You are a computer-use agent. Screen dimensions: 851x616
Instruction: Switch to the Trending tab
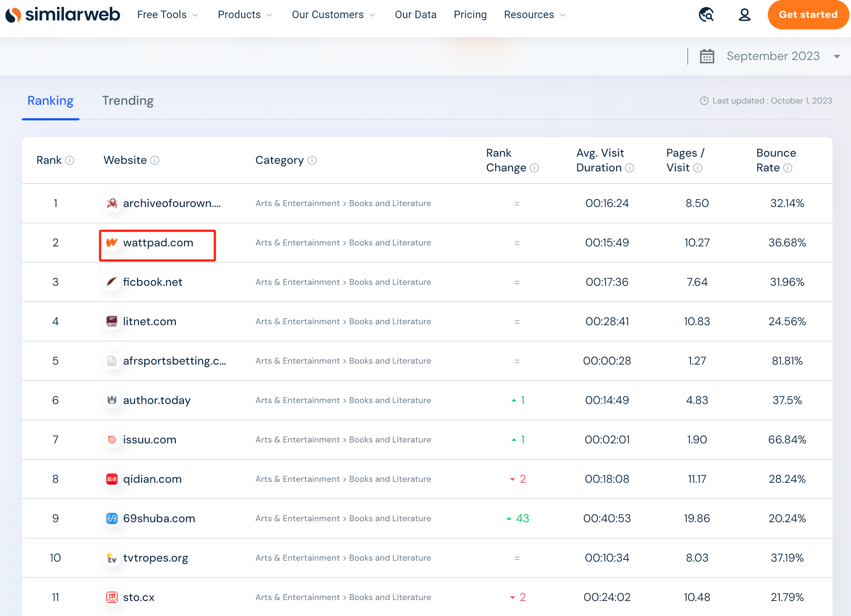(x=128, y=101)
